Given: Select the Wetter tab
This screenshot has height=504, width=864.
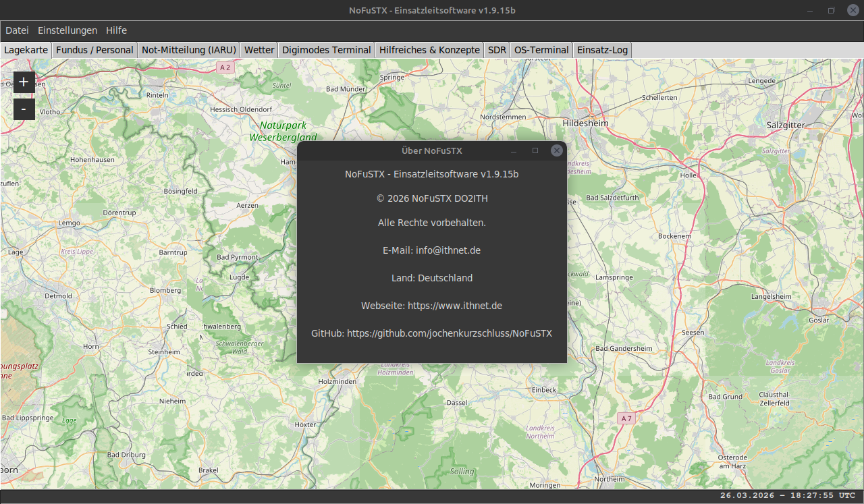Looking at the screenshot, I should 259,50.
